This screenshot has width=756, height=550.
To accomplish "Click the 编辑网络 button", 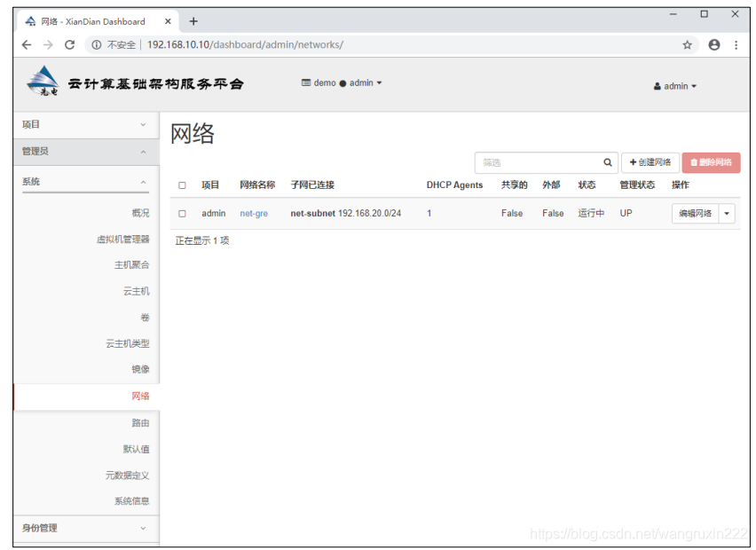I will [x=695, y=214].
